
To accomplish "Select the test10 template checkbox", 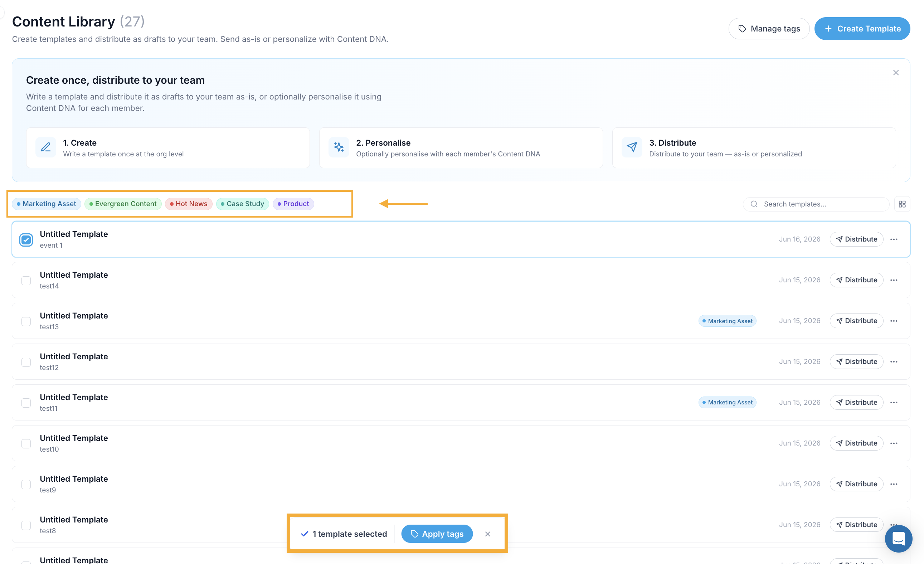I will [26, 444].
